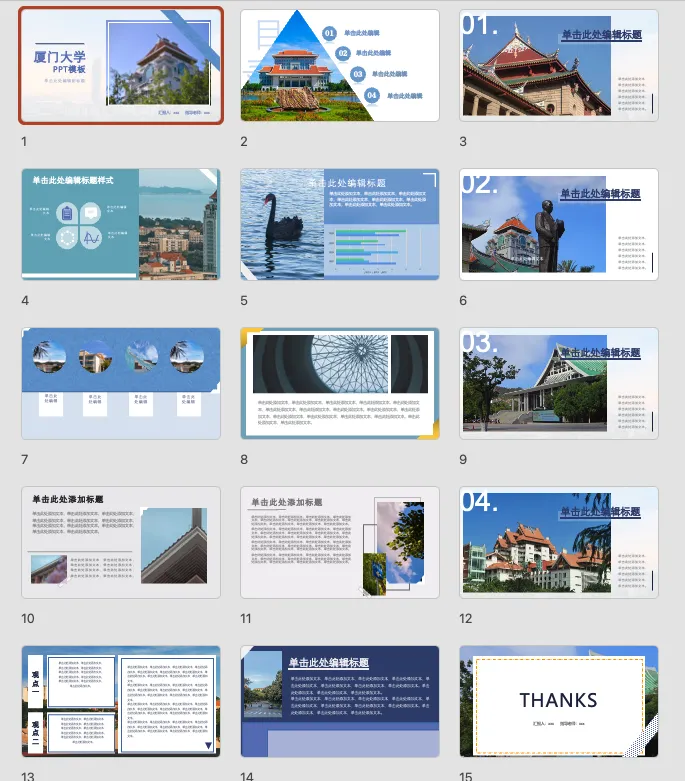Select slide 9 marked 03.
The height and width of the screenshot is (781, 685).
pyautogui.click(x=558, y=384)
